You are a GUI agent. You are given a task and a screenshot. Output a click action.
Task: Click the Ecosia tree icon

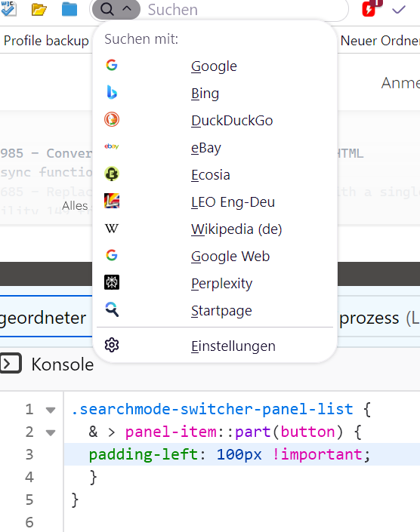(x=112, y=174)
